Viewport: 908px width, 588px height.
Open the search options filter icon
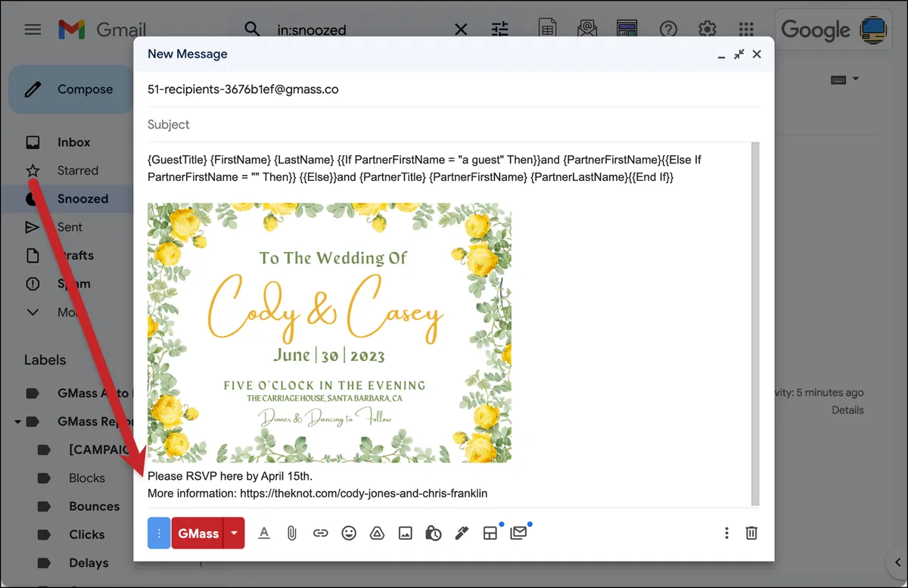click(500, 30)
